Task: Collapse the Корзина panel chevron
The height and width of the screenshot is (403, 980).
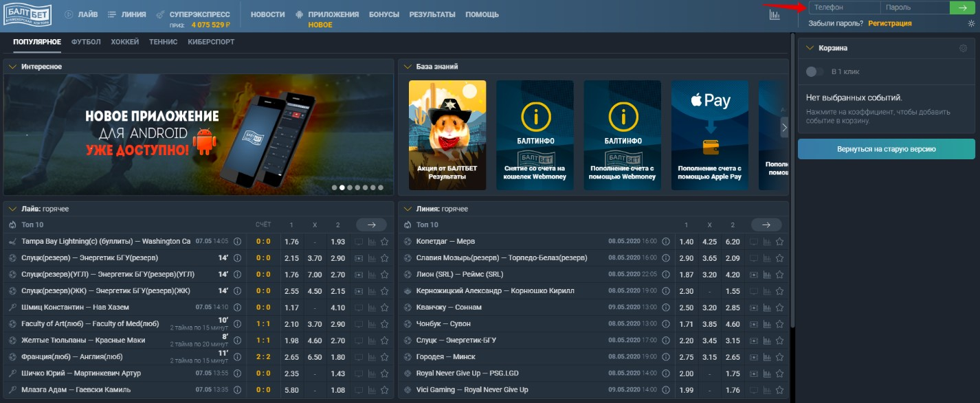Action: [810, 48]
